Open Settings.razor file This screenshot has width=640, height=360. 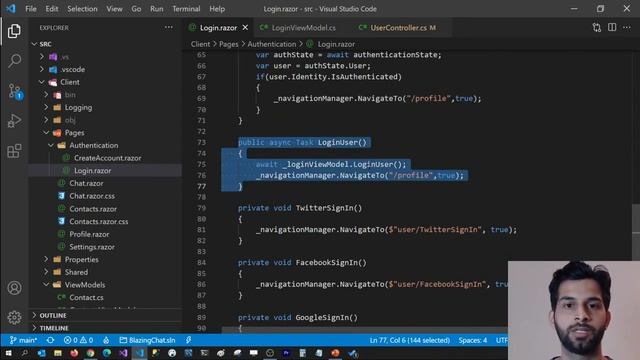point(105,247)
